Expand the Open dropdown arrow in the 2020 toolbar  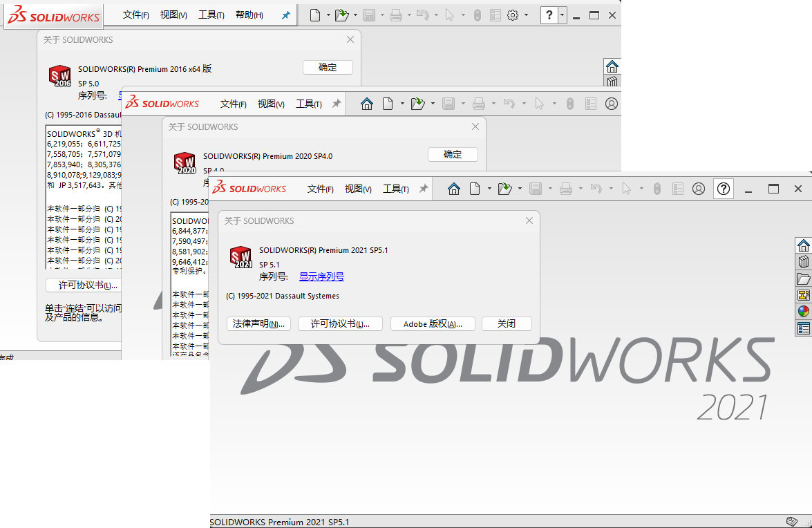[x=433, y=104]
